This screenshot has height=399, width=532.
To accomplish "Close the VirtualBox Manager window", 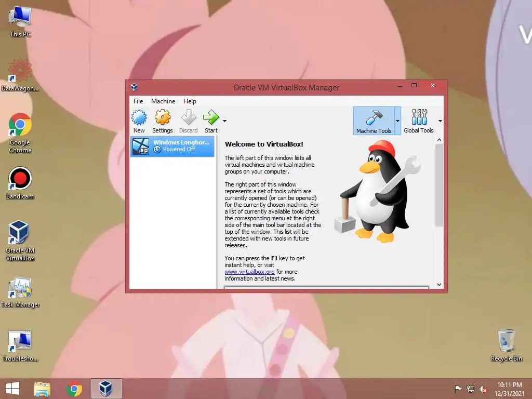I will click(433, 86).
